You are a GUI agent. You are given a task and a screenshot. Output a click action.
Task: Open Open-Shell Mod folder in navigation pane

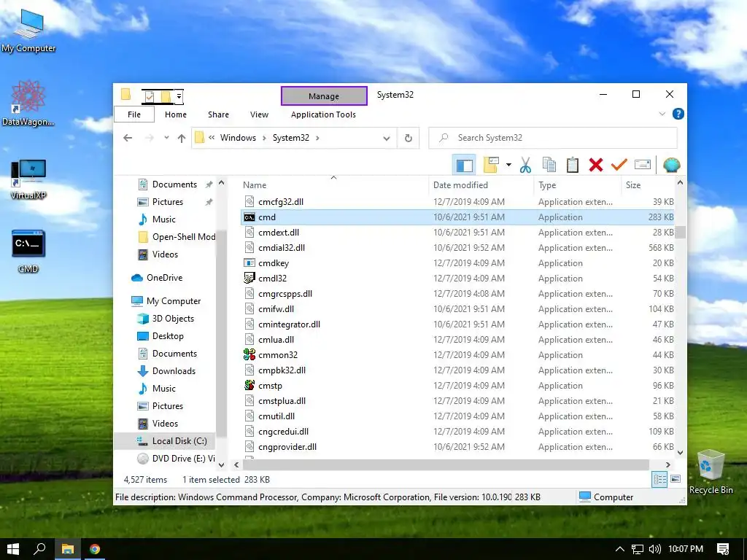tap(177, 237)
